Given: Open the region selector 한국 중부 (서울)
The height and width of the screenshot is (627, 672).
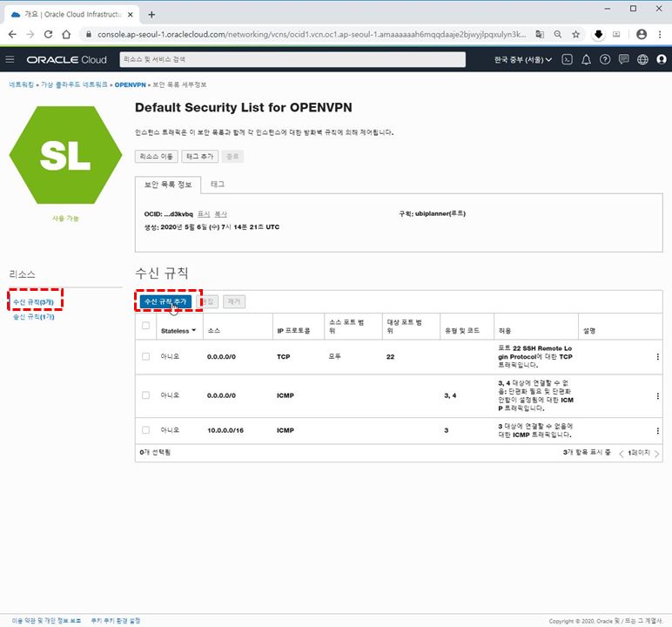Looking at the screenshot, I should pyautogui.click(x=523, y=59).
